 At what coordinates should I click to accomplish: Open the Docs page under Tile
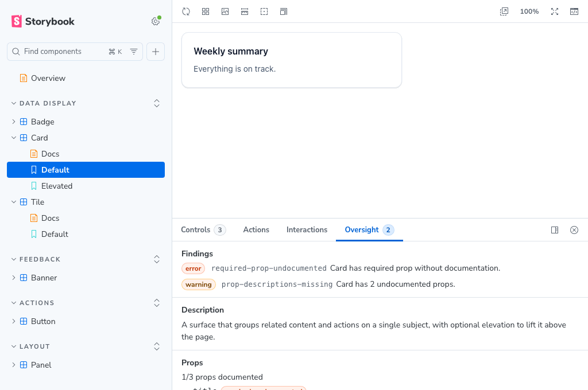point(51,218)
